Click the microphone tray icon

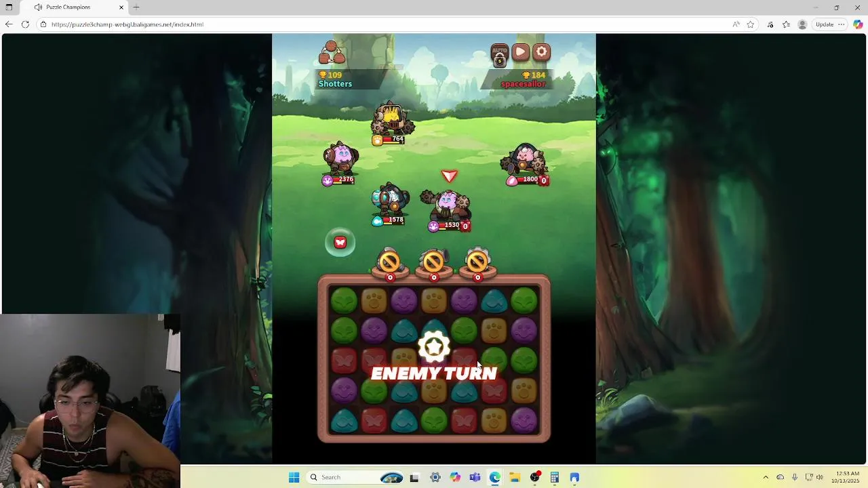point(794,477)
